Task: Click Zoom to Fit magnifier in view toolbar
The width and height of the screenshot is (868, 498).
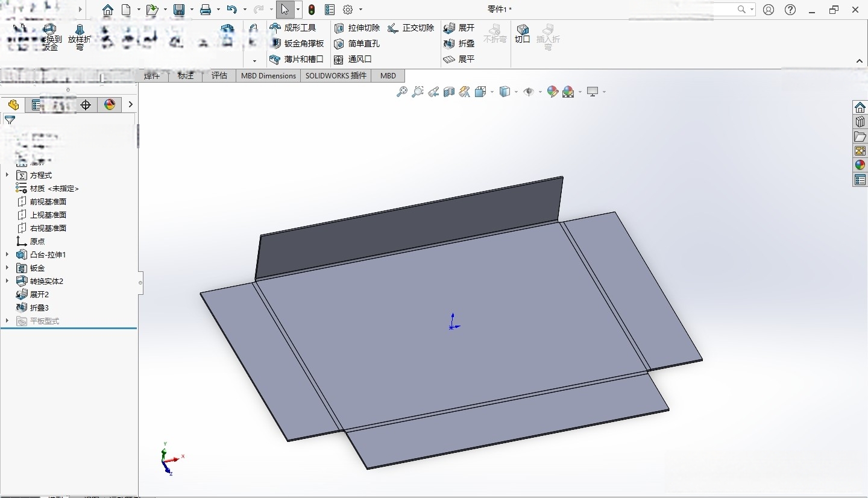Action: point(402,92)
